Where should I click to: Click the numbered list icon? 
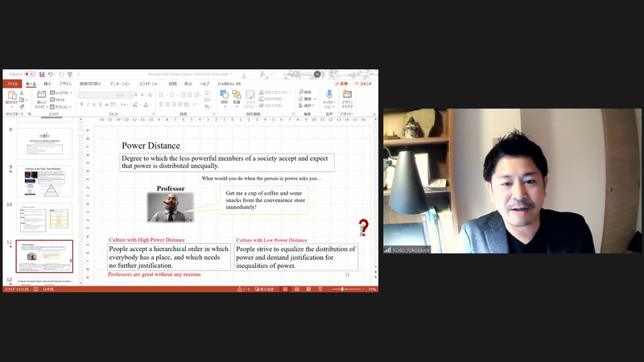coord(171,95)
